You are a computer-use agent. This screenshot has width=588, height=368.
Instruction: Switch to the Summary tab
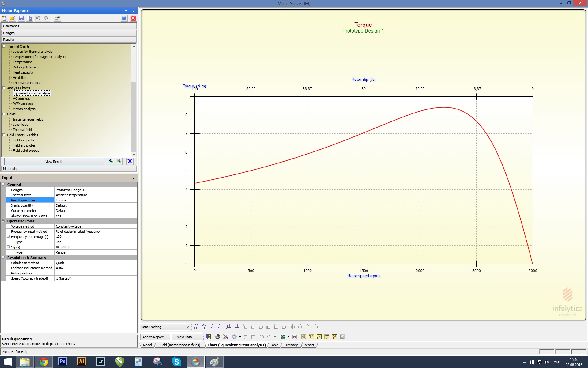click(291, 345)
